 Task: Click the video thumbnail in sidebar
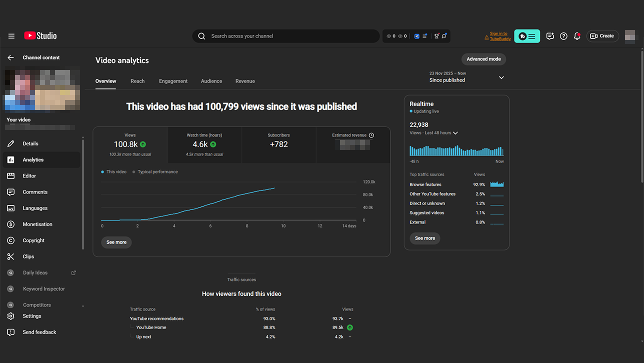point(42,90)
